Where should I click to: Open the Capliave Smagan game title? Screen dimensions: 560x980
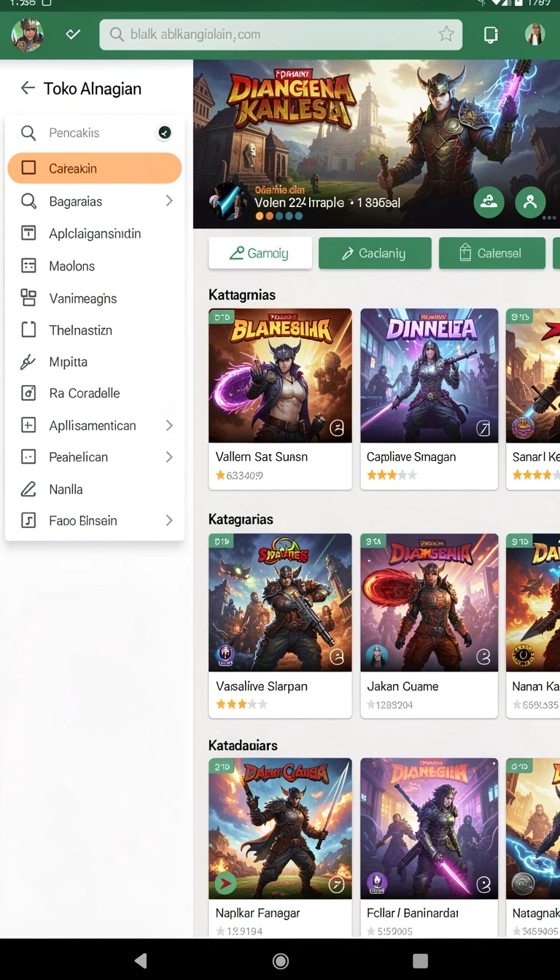pyautogui.click(x=411, y=456)
